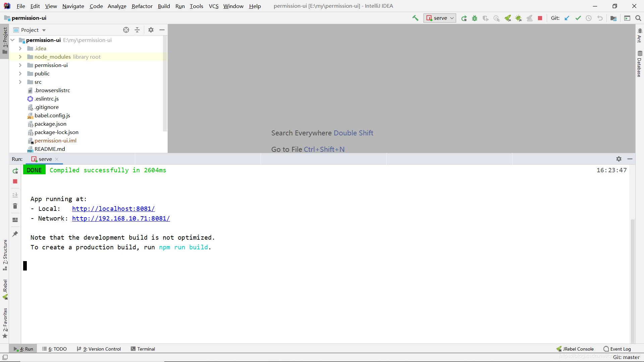Click the Run with Coverage icon
Image resolution: width=644 pixels, height=362 pixels.
(x=485, y=18)
